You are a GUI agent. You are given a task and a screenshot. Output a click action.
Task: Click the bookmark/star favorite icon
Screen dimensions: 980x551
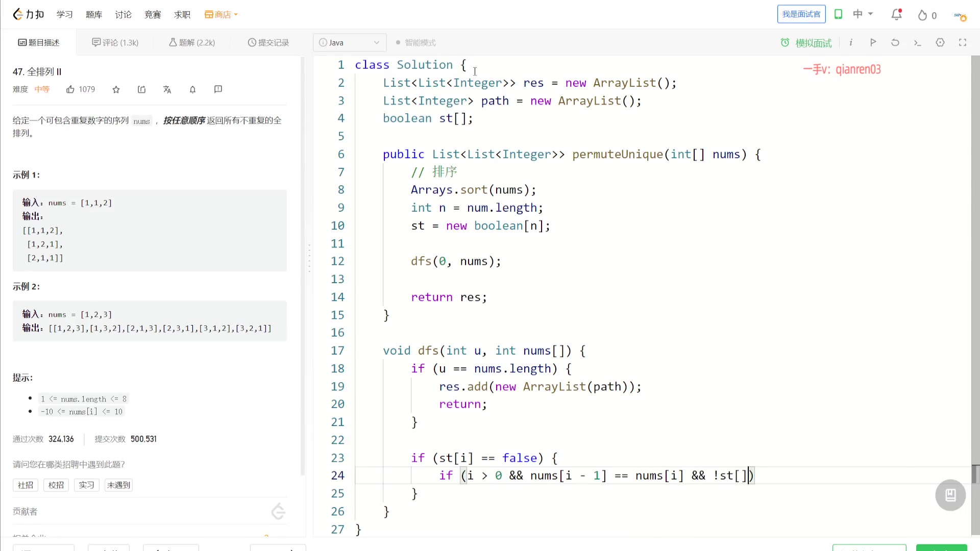tap(116, 89)
